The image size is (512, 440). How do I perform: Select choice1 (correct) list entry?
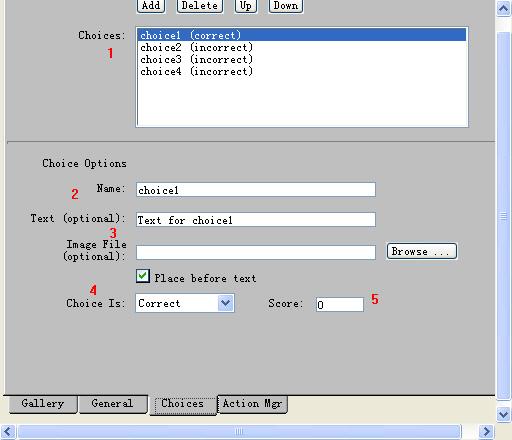tap(302, 35)
